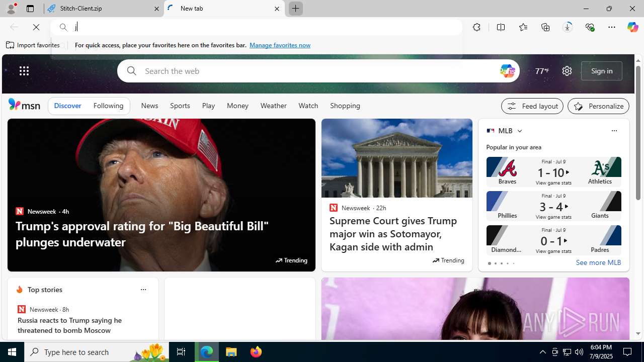Click the Split screen icon
The width and height of the screenshot is (644, 362).
501,27
